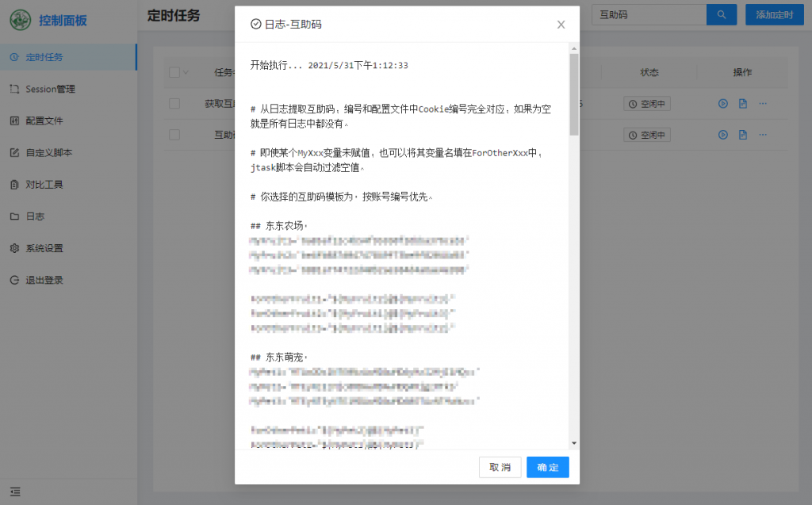The width and height of the screenshot is (812, 505).
Task: Open more options for the first task
Action: point(763,104)
